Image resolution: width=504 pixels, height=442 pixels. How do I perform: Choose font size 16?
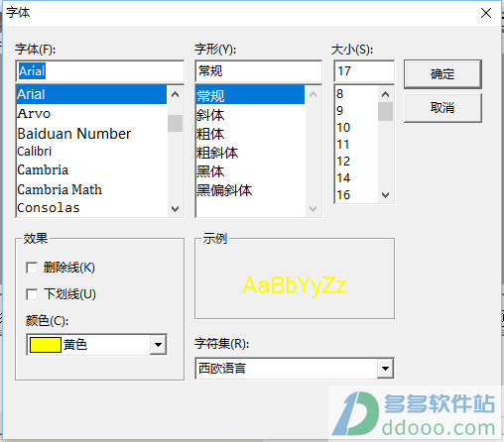click(356, 194)
